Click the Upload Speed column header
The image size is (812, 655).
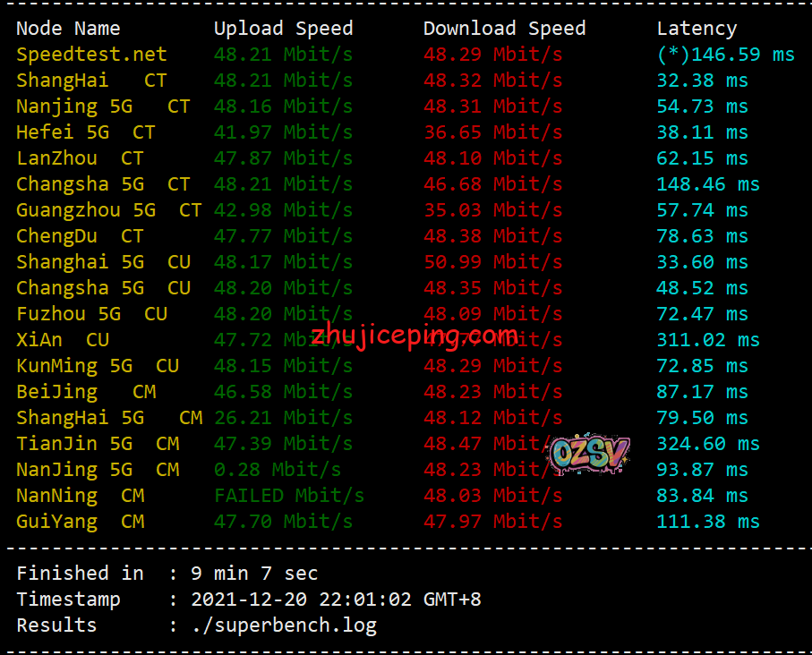(x=283, y=29)
